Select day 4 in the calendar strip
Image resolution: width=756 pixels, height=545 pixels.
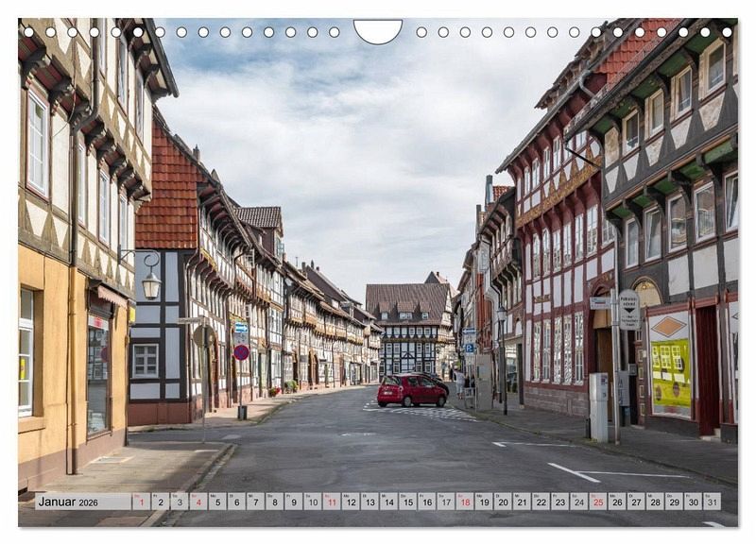(x=198, y=502)
